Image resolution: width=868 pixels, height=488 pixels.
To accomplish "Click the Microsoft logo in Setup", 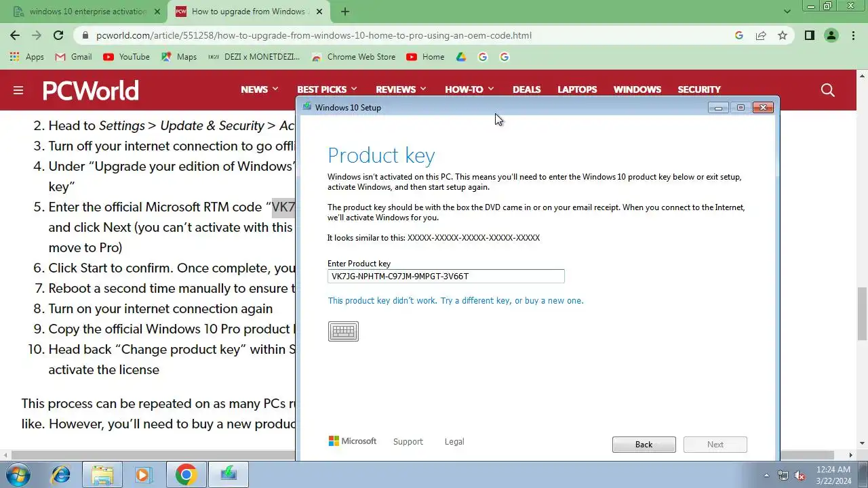I will point(352,441).
